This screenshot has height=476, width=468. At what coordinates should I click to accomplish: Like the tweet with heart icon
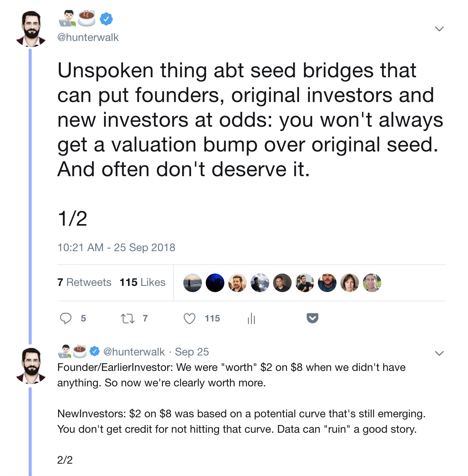tap(190, 319)
